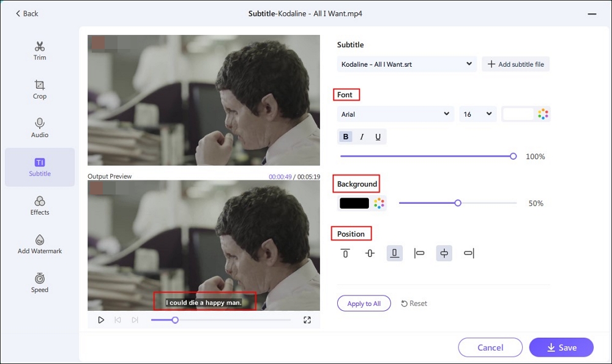Viewport: 612px width, 364px height.
Task: Select the Crop tool
Action: [x=40, y=89]
